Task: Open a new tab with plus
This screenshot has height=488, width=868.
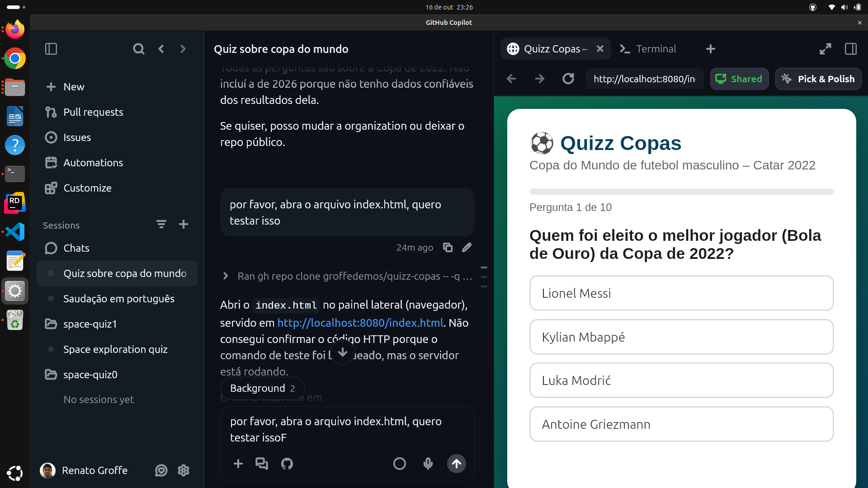Action: click(x=711, y=49)
